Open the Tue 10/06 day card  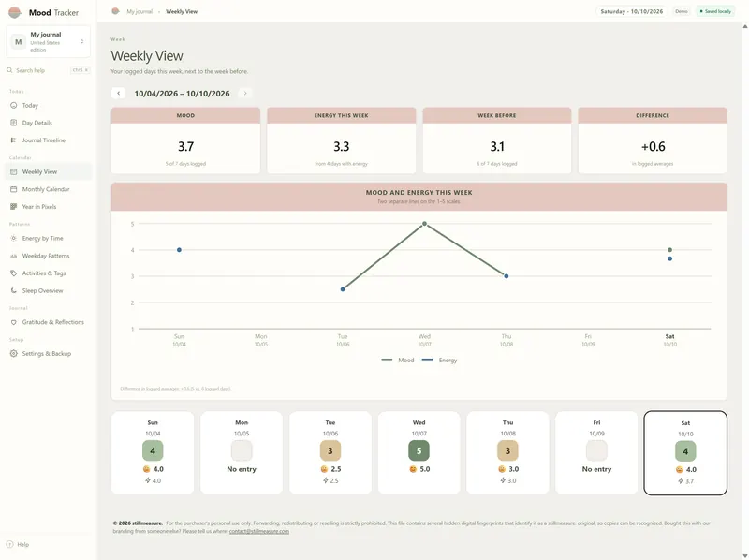pos(330,452)
